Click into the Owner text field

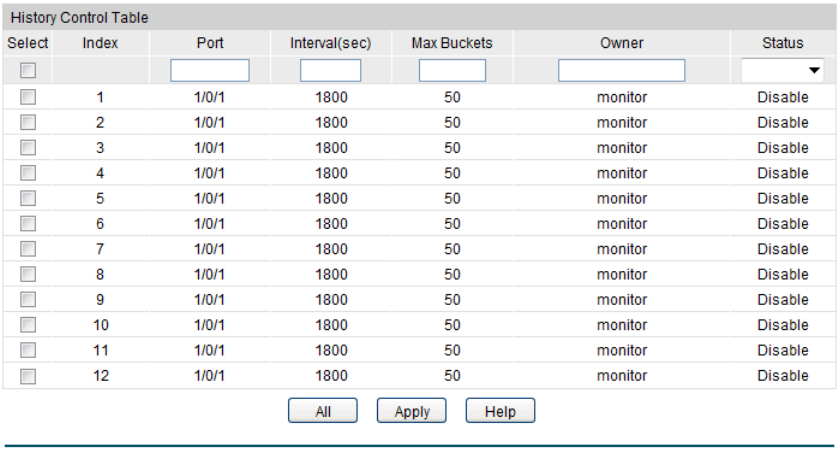(622, 71)
